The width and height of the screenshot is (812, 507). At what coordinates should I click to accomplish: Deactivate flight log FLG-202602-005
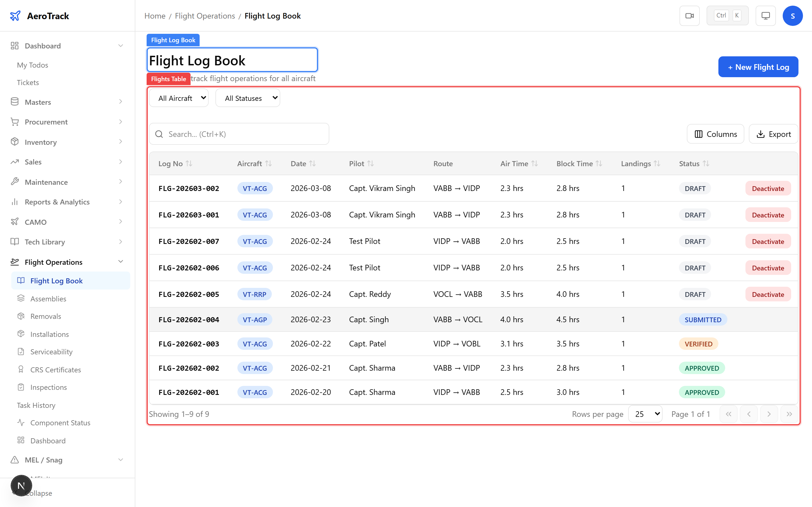[768, 294]
